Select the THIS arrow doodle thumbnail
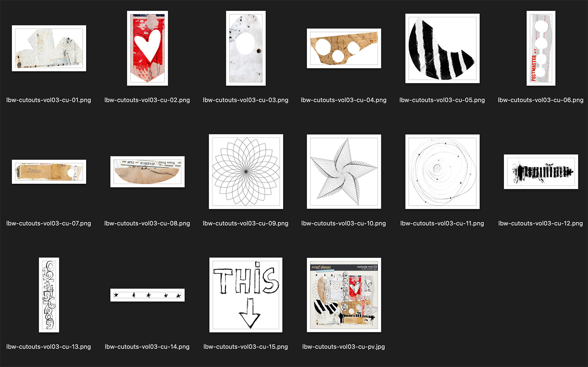588x367 pixels. point(246,295)
